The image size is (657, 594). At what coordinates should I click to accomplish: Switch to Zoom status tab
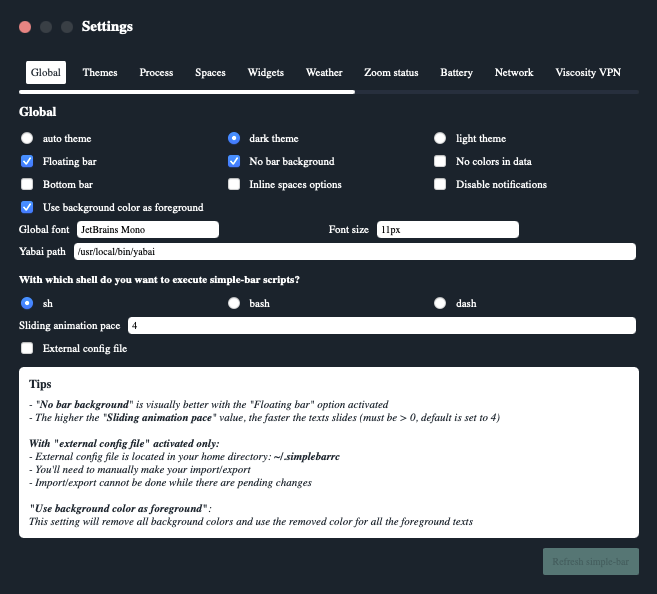(x=391, y=72)
